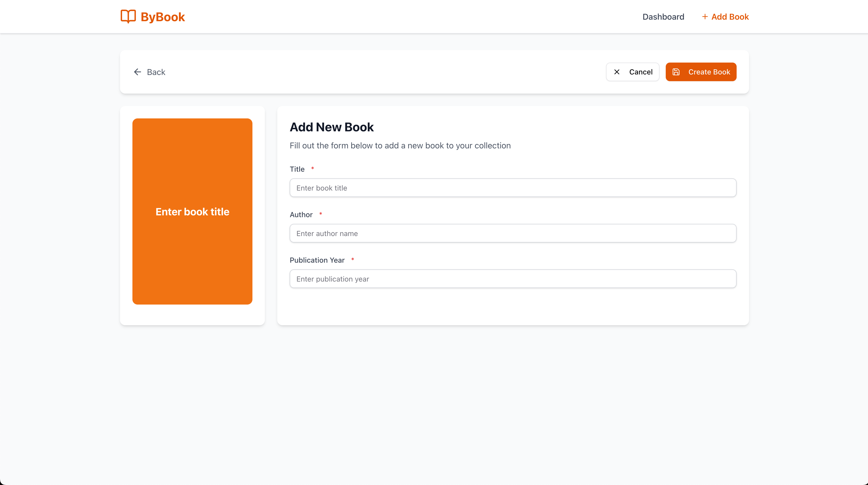Image resolution: width=868 pixels, height=485 pixels.
Task: Click the cover's Enter book title text
Action: click(x=192, y=211)
